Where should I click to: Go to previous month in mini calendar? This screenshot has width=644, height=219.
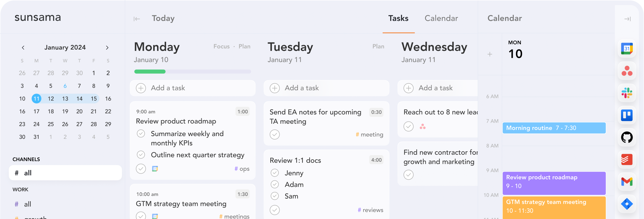click(23, 48)
